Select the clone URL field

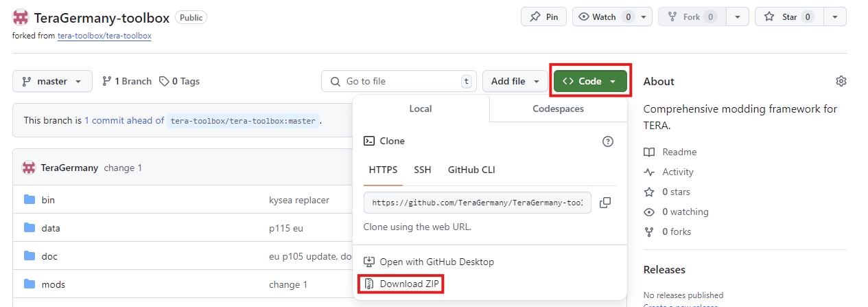point(478,203)
